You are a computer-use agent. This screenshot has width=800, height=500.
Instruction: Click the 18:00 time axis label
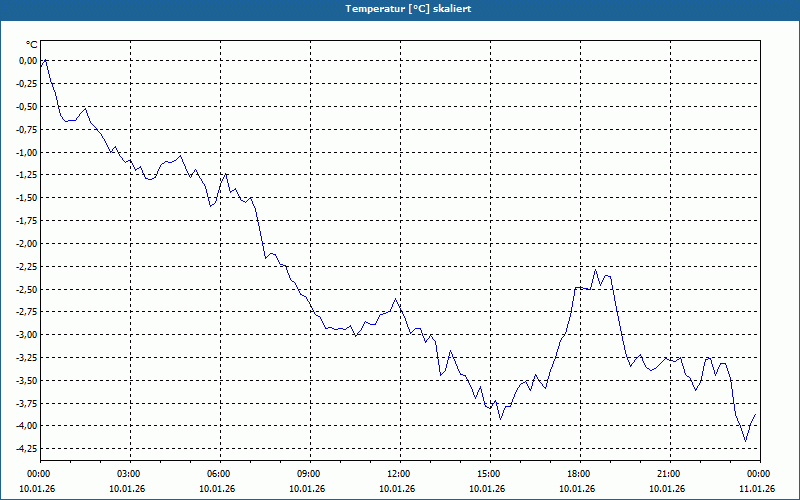click(x=580, y=474)
